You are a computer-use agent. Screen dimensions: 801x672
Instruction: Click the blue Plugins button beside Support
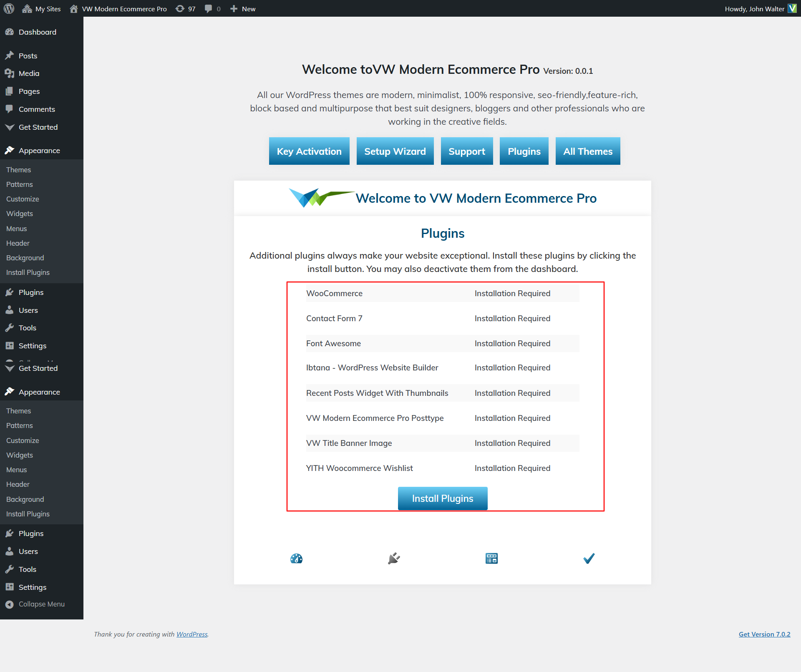click(x=524, y=151)
